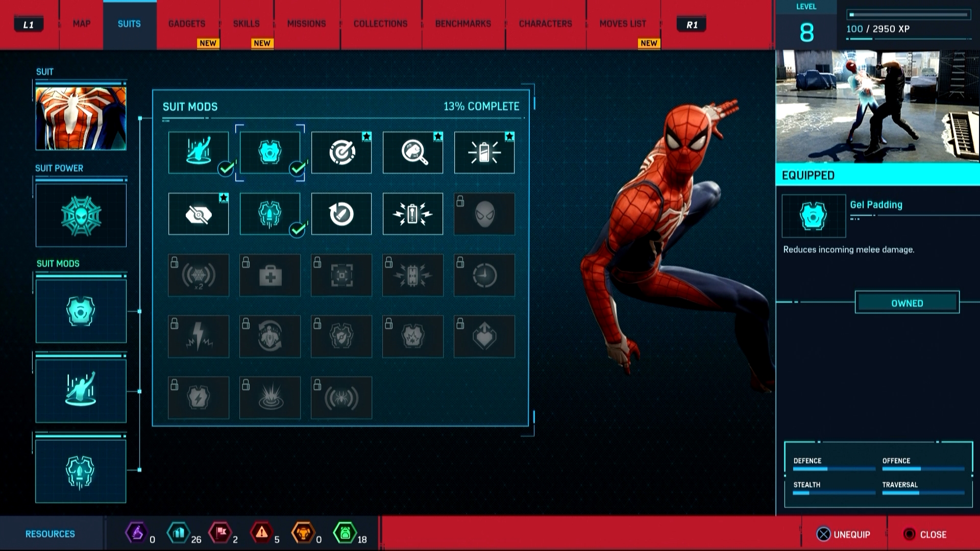
Task: Click the red crime warning token
Action: (x=261, y=533)
